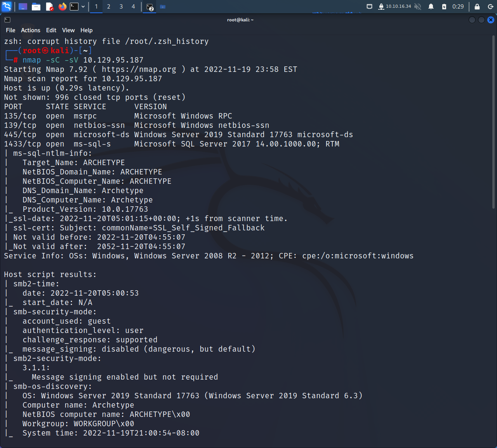Click the Workgroup: WORKGROUP\x00 line
Screen dimensions: 497x448
click(x=78, y=424)
